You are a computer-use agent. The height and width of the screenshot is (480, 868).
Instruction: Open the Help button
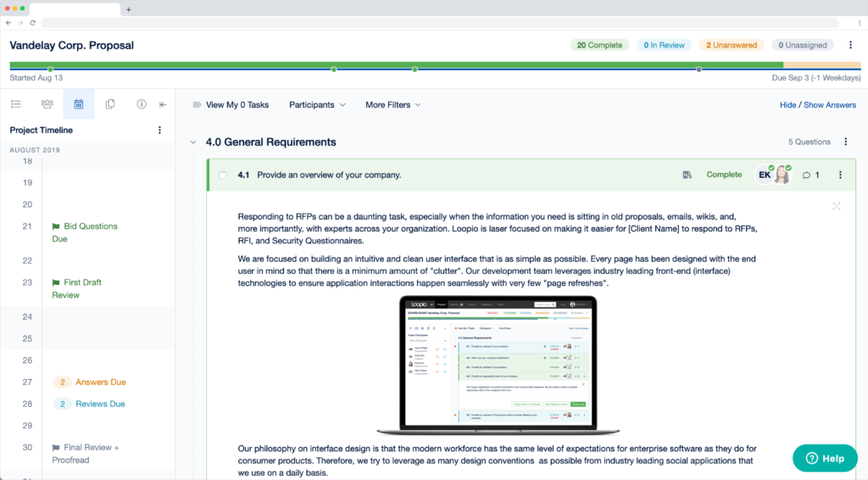[826, 458]
